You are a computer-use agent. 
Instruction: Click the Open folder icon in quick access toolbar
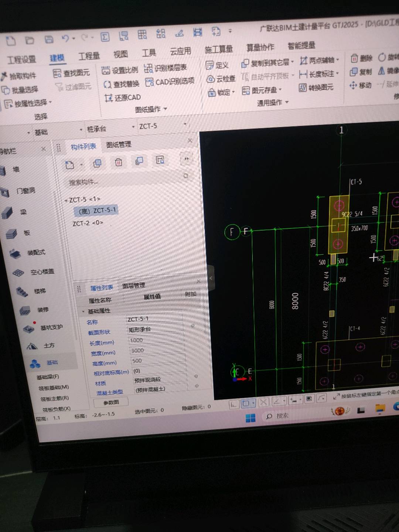(x=30, y=40)
